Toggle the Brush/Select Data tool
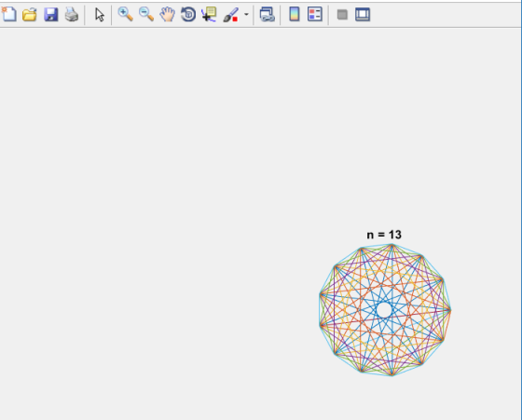Viewport: 522px width, 420px height. pyautogui.click(x=231, y=15)
